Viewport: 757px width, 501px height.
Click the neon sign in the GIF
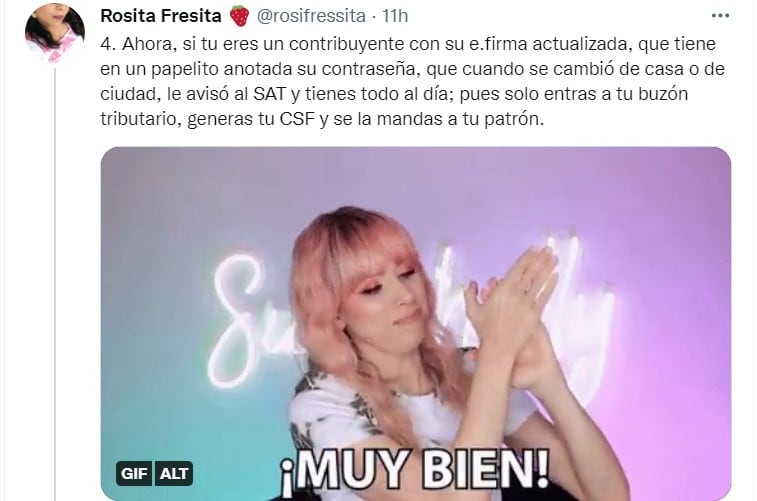click(x=251, y=319)
